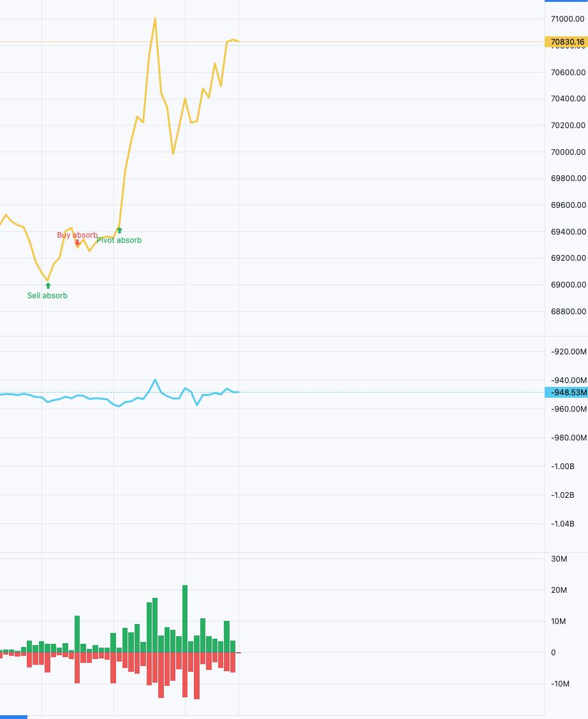Select the "Sell absorb" text label
Image resolution: width=588 pixels, height=719 pixels.
click(47, 296)
